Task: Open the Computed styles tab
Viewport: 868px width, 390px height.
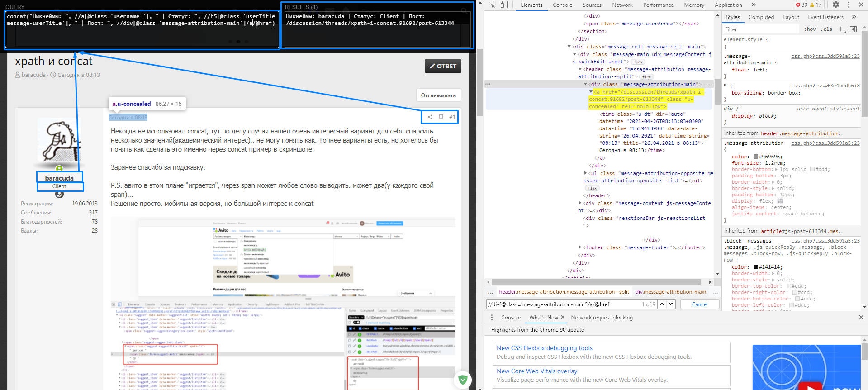Action: pos(761,17)
